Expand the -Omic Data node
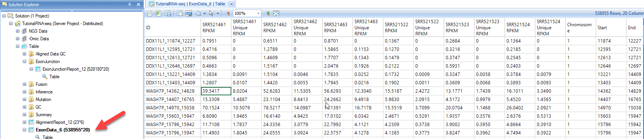The height and width of the screenshot is (139, 644). click(17, 39)
